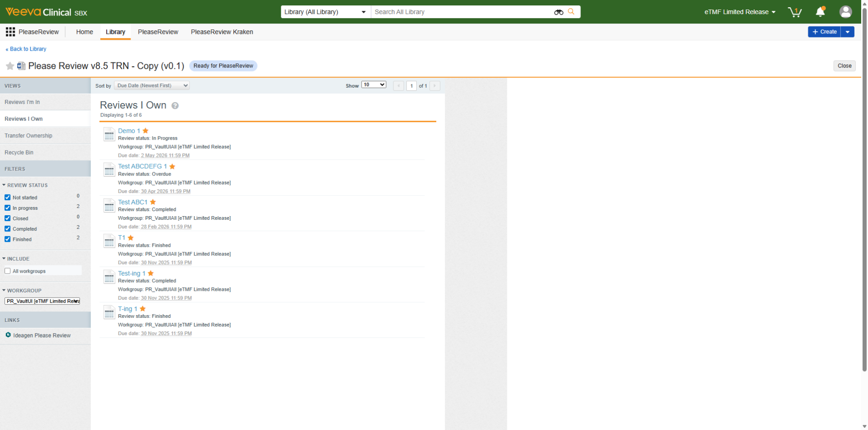Click the Ready for PleaseReview status badge
The width and height of the screenshot is (868, 430).
tap(223, 66)
